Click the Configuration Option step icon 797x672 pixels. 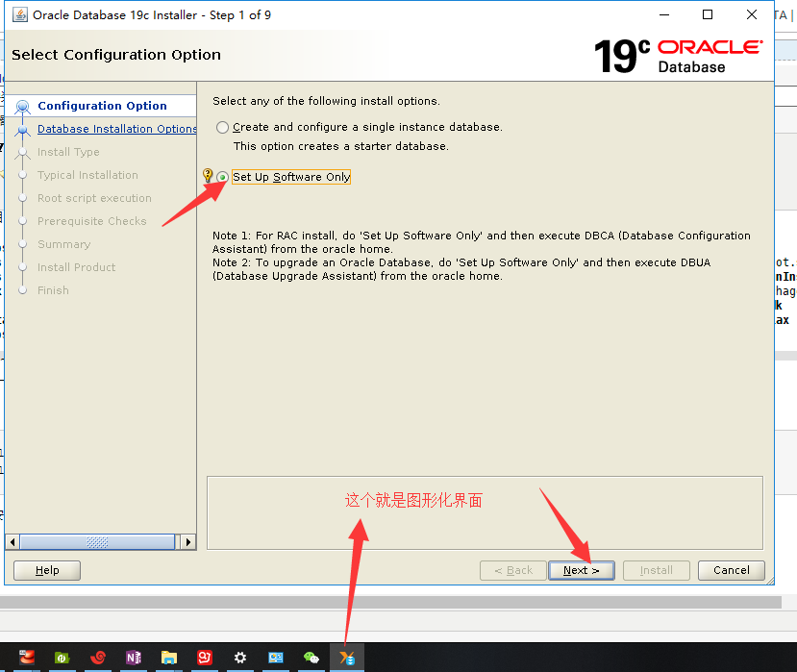pyautogui.click(x=22, y=107)
